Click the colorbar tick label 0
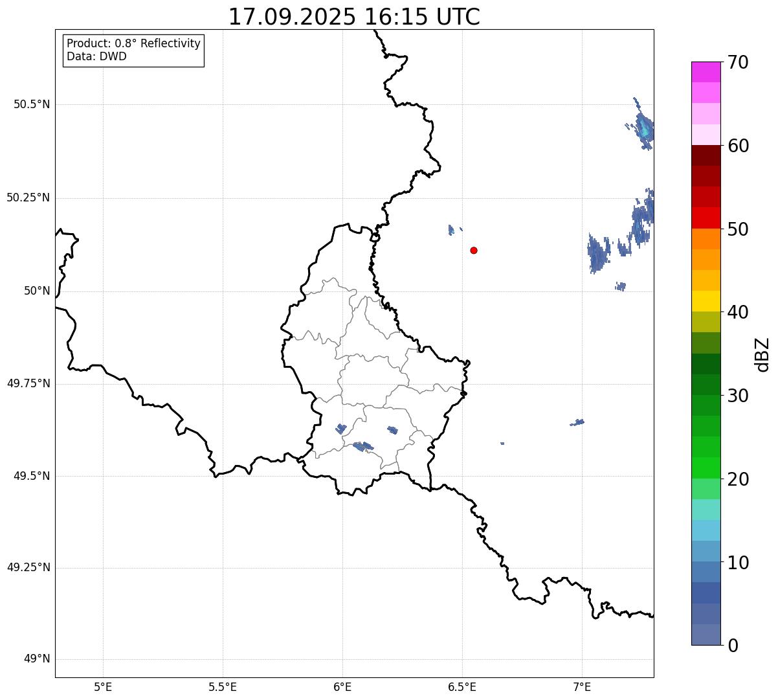 [733, 646]
